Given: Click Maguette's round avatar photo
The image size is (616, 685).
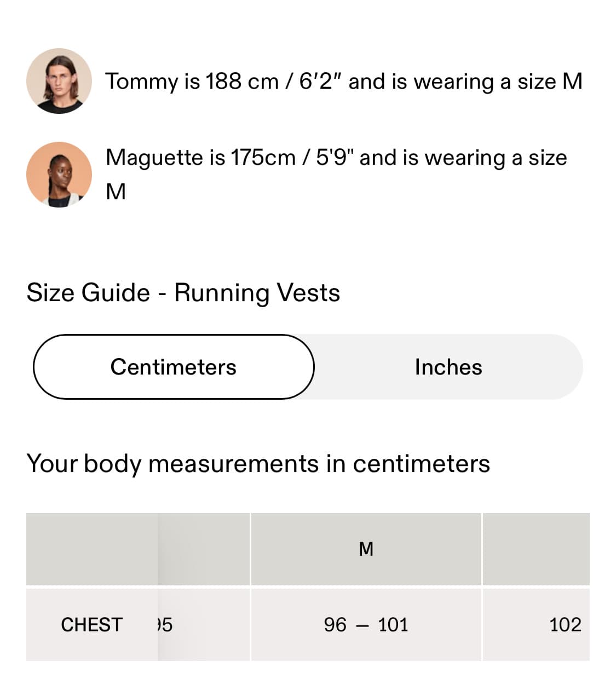Looking at the screenshot, I should pos(59,175).
